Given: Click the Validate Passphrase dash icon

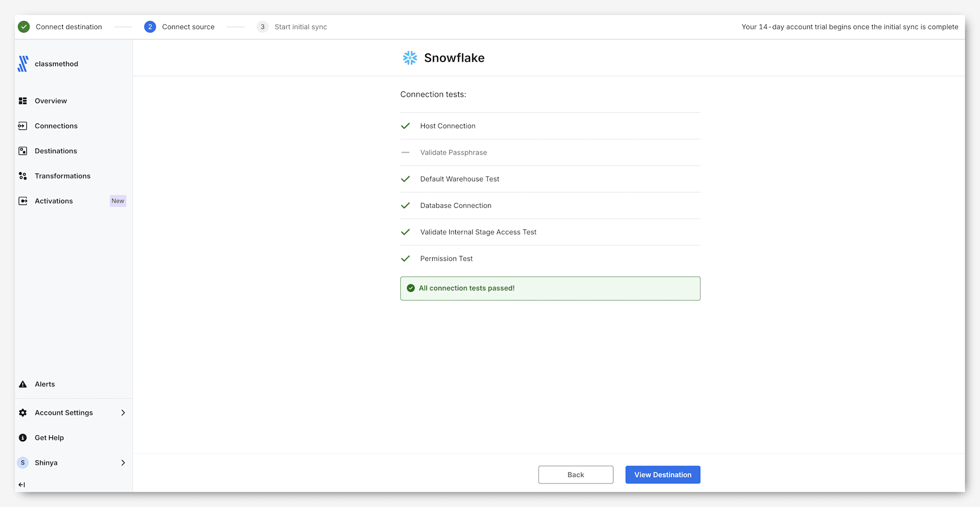Looking at the screenshot, I should tap(405, 152).
